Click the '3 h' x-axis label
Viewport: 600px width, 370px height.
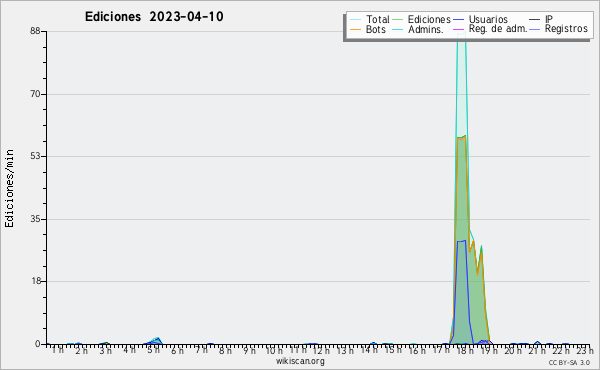pyautogui.click(x=106, y=350)
